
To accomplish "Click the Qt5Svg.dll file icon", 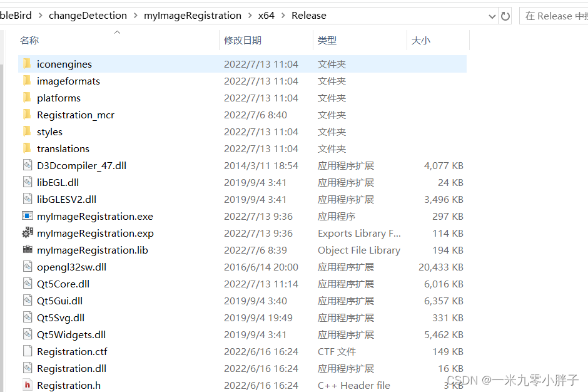I will pyautogui.click(x=28, y=317).
